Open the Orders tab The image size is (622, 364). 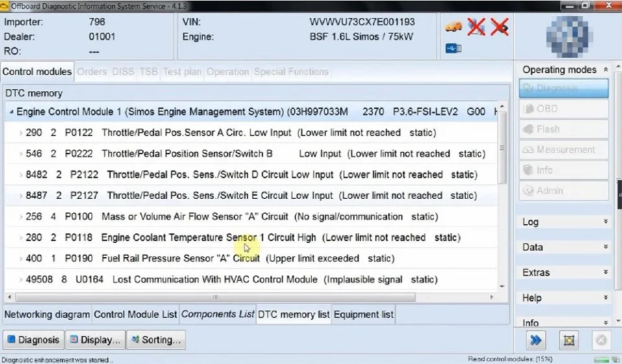click(91, 72)
